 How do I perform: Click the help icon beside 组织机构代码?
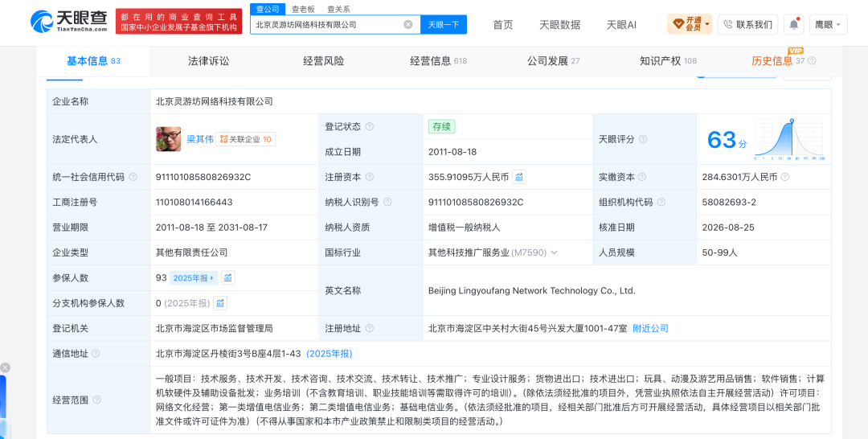click(x=661, y=202)
